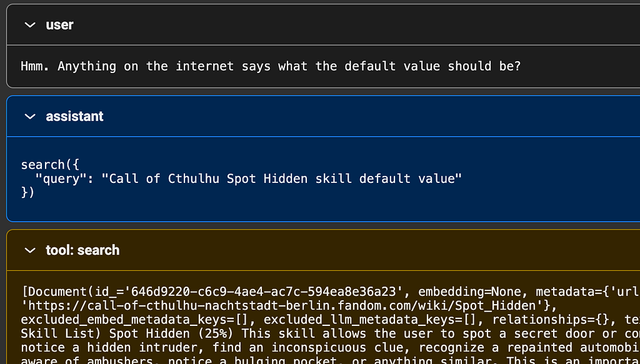This screenshot has width=640, height=364.
Task: Click the "assistant" header label
Action: 75,117
